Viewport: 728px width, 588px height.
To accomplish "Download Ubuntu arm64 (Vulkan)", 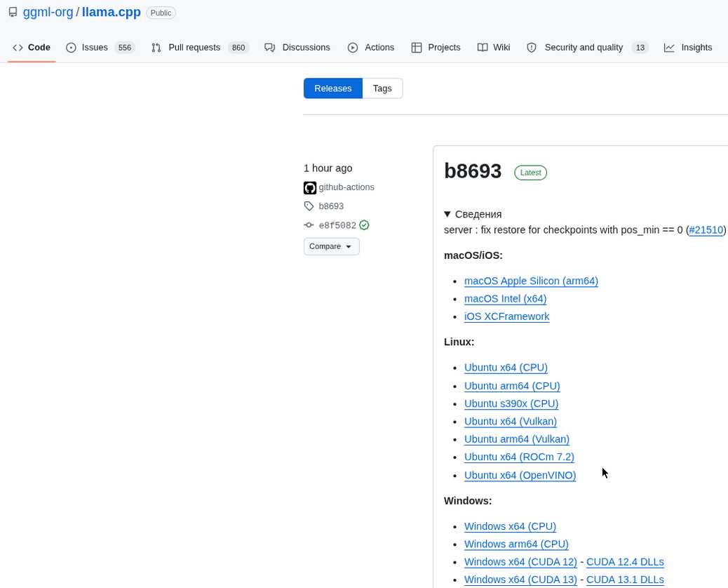I will (517, 439).
